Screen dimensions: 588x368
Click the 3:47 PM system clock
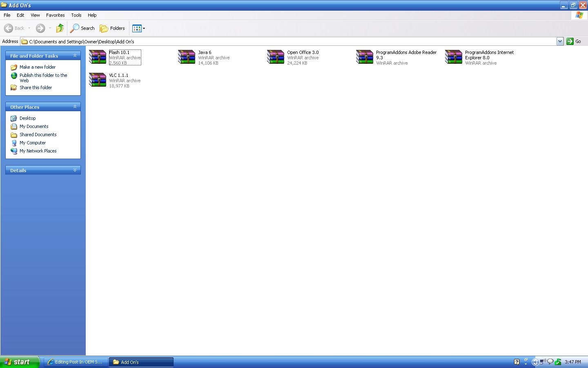(x=572, y=362)
